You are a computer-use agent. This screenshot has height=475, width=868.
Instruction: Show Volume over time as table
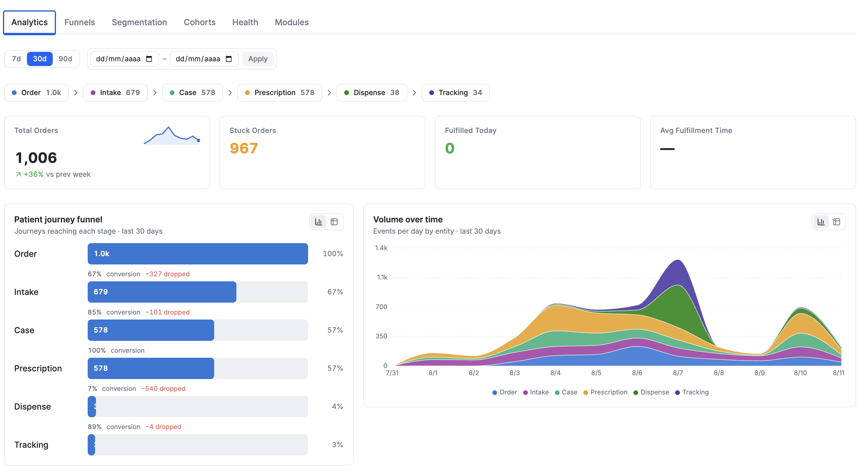tap(836, 222)
